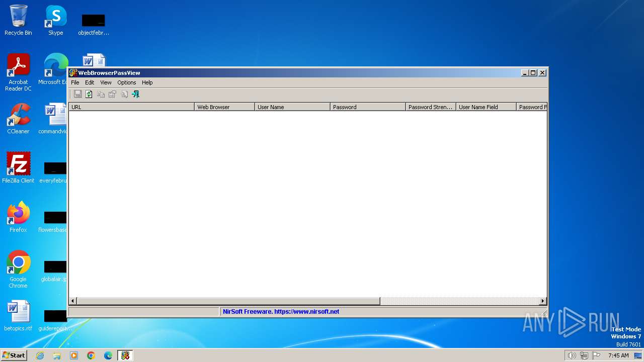Sort by the Password column header
Screen dimensions: 644x362
click(x=368, y=107)
